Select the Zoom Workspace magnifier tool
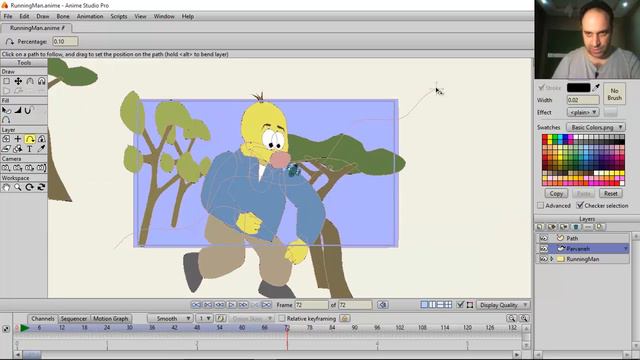Image resolution: width=640 pixels, height=360 pixels. (x=18, y=187)
